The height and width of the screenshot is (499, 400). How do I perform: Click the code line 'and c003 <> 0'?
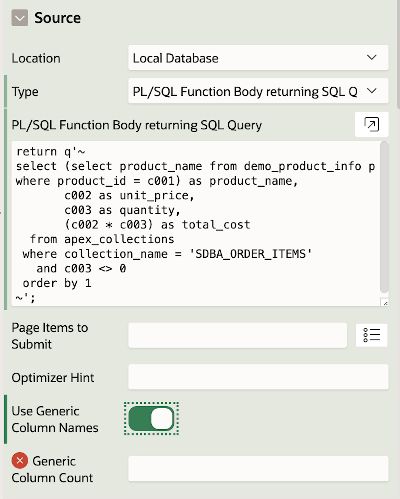pyautogui.click(x=81, y=269)
